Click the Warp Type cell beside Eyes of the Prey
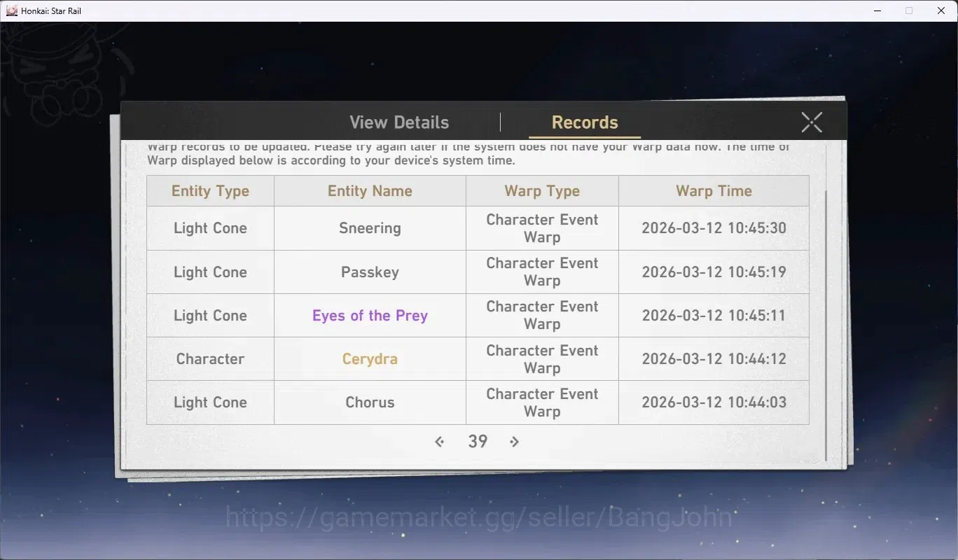958x560 pixels. (x=542, y=316)
